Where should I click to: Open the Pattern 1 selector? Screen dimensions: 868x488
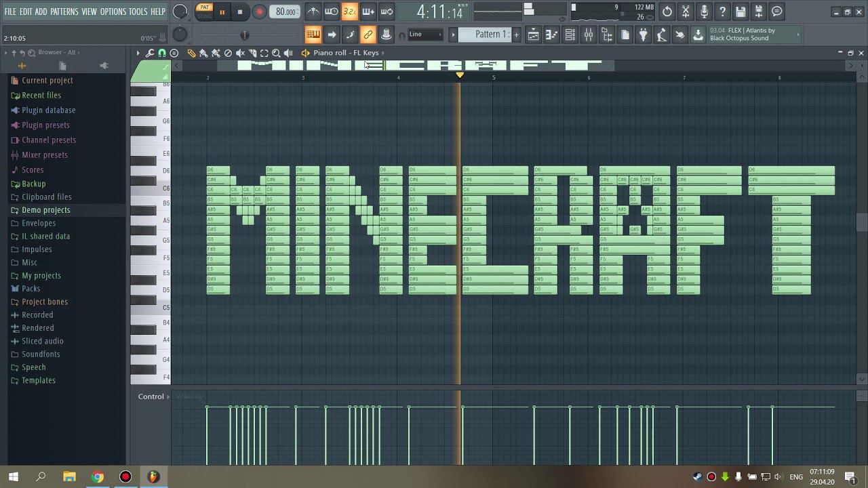tap(486, 35)
